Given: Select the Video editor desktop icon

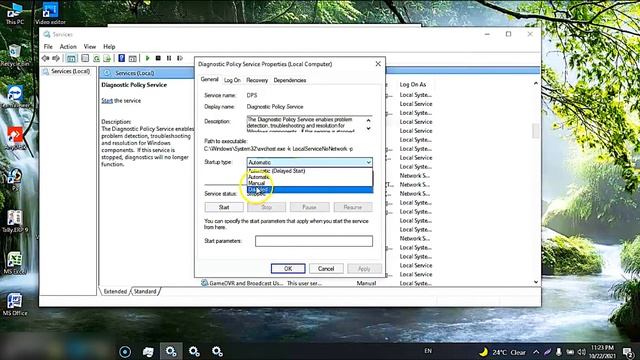Looking at the screenshot, I should coord(50,13).
